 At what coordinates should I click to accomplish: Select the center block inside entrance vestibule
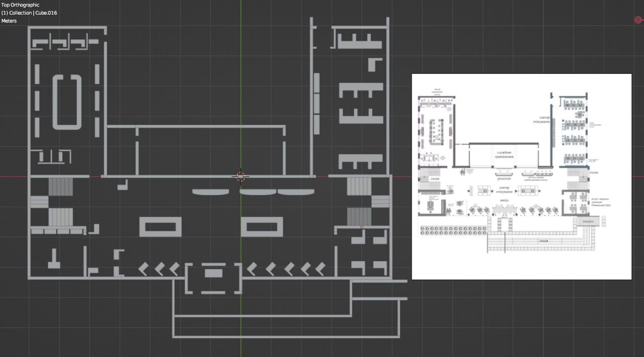(213, 273)
